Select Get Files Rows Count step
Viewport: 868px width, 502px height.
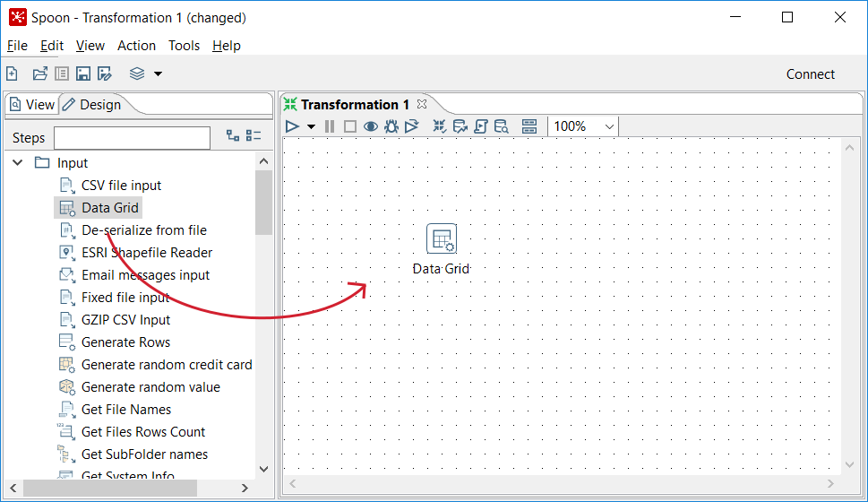pos(142,432)
